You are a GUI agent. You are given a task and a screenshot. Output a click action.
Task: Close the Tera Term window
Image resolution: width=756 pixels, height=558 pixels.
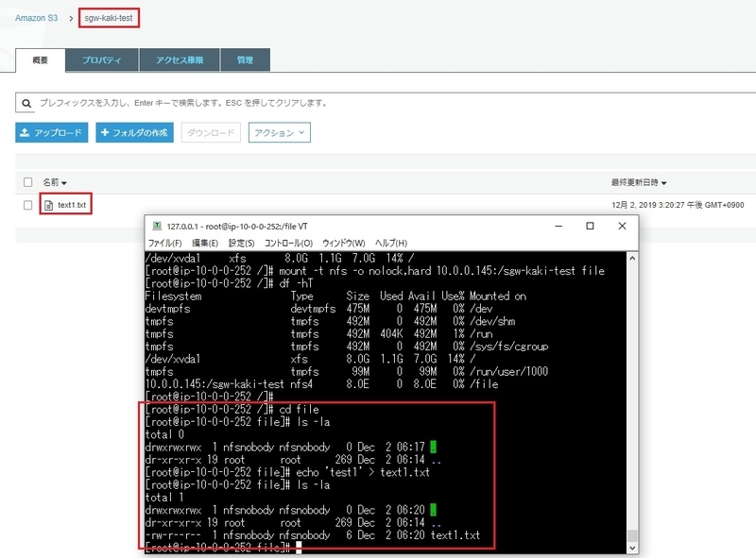pos(622,226)
